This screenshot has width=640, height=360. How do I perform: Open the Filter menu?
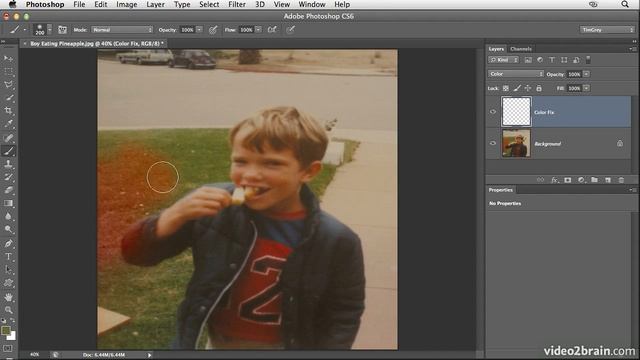[237, 4]
